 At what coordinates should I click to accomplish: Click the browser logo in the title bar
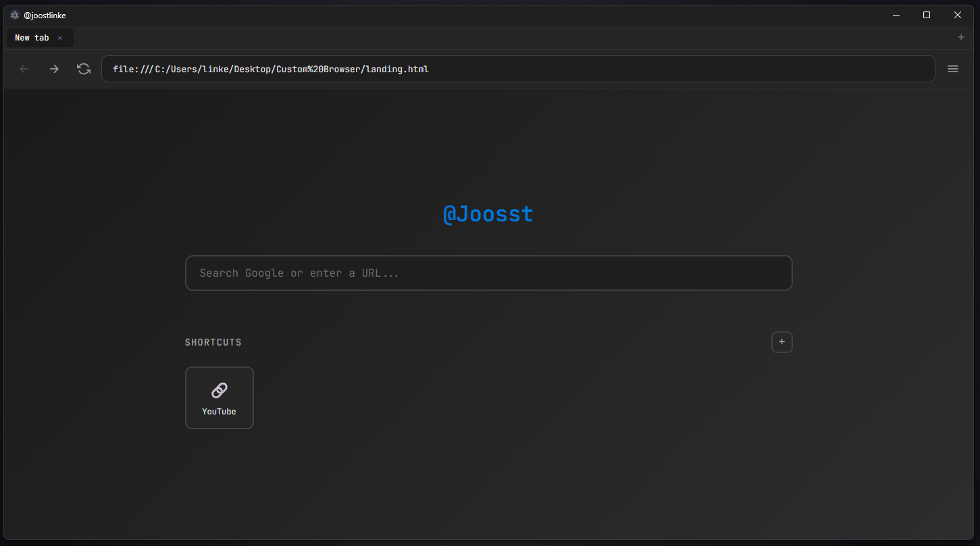(x=14, y=14)
